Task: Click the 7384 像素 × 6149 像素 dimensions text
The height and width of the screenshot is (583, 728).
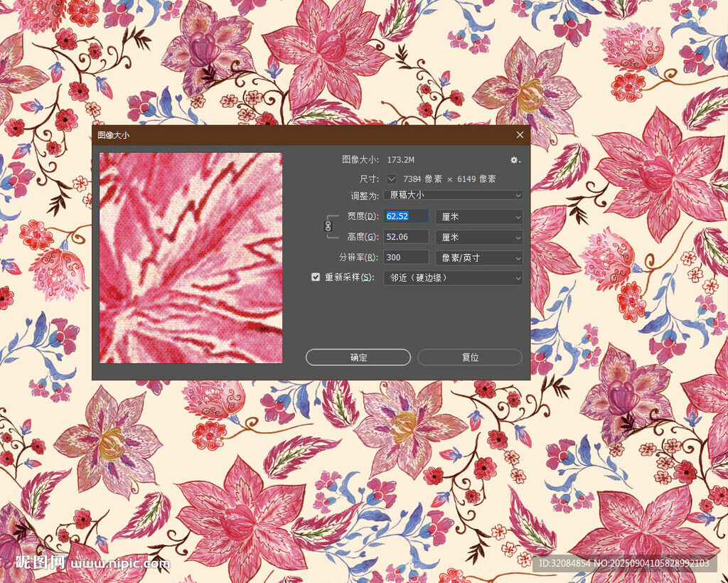Action: point(449,178)
